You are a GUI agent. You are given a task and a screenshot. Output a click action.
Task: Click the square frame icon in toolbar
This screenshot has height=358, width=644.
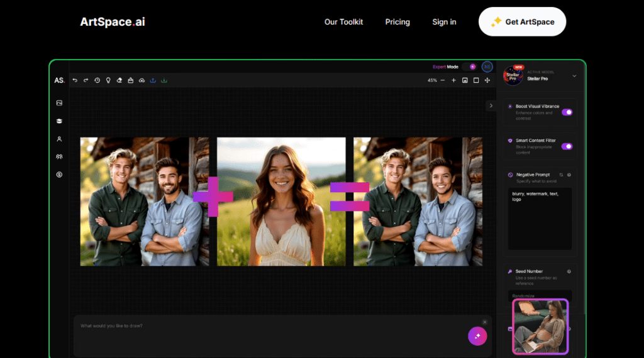click(476, 80)
